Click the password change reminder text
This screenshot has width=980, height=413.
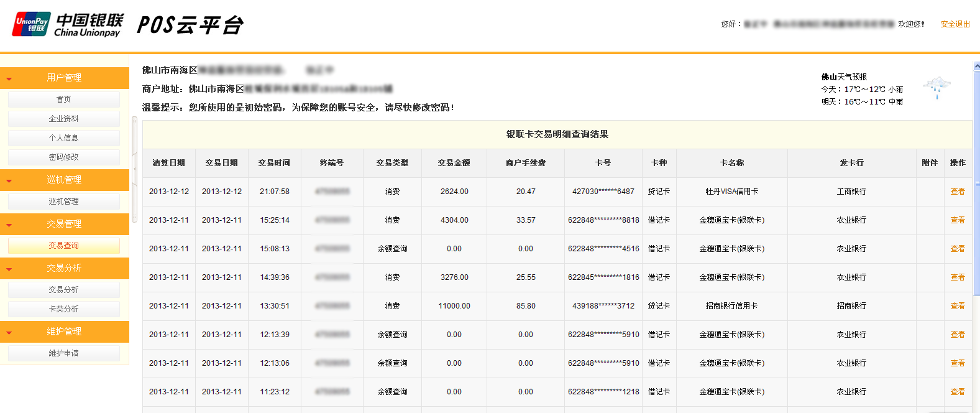(298, 108)
